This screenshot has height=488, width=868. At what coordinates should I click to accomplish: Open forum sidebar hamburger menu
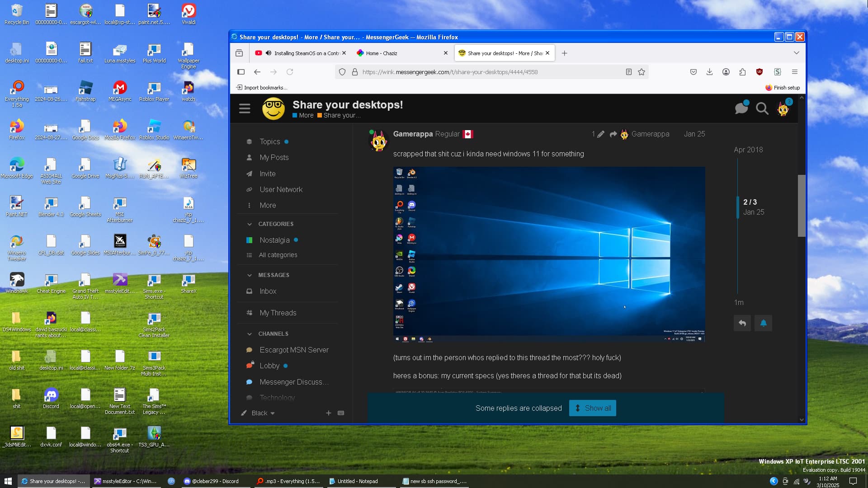click(x=245, y=108)
